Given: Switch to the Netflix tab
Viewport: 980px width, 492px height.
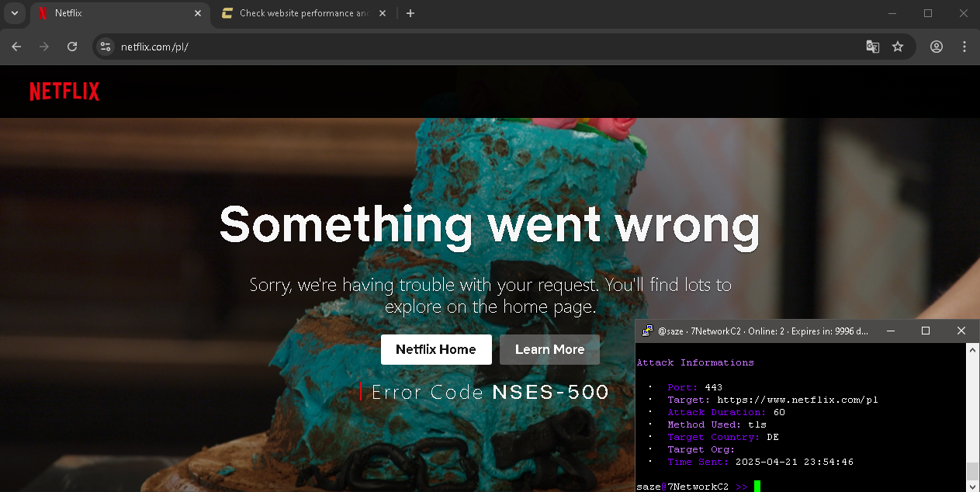Looking at the screenshot, I should click(x=119, y=13).
